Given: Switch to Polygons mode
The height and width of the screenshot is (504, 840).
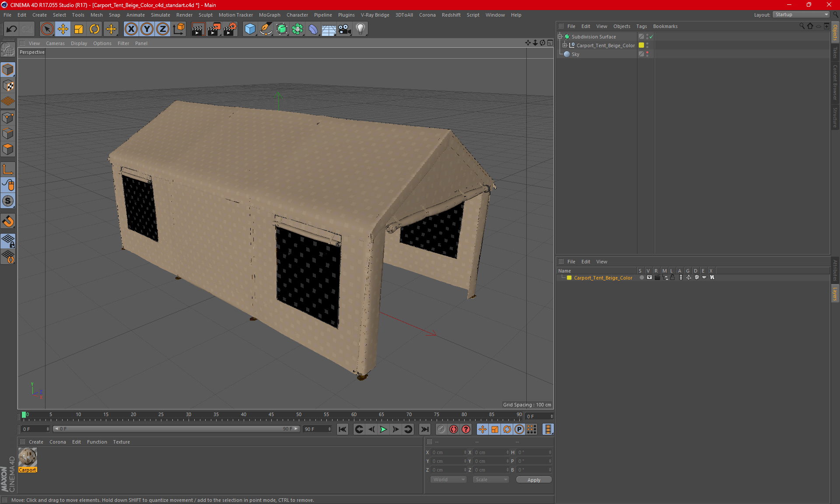Looking at the screenshot, I should tap(8, 149).
